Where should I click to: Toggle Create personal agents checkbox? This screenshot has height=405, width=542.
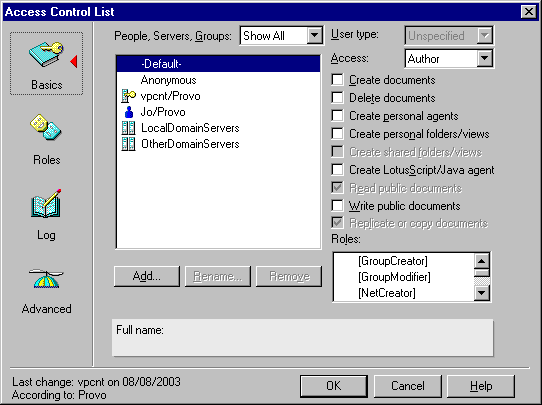[337, 116]
